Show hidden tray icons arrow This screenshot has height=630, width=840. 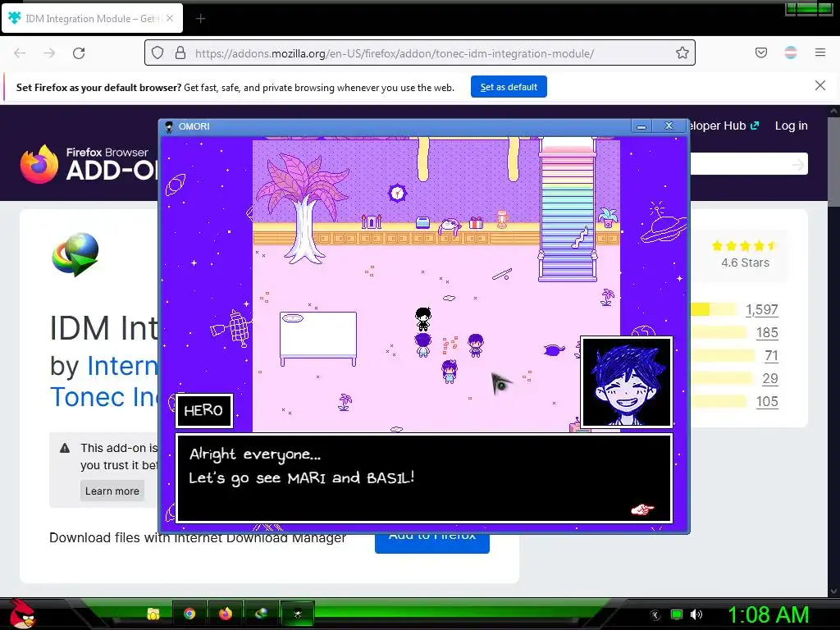coord(655,615)
